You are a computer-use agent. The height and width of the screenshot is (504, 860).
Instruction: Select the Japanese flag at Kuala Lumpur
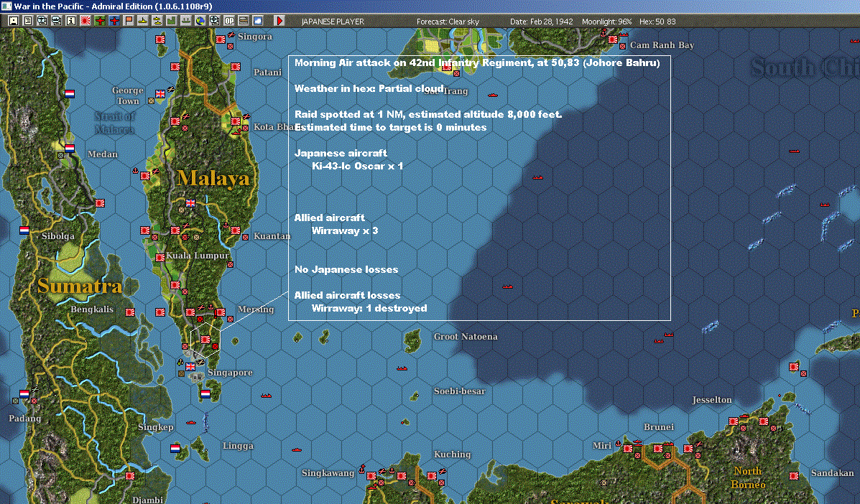click(x=160, y=257)
